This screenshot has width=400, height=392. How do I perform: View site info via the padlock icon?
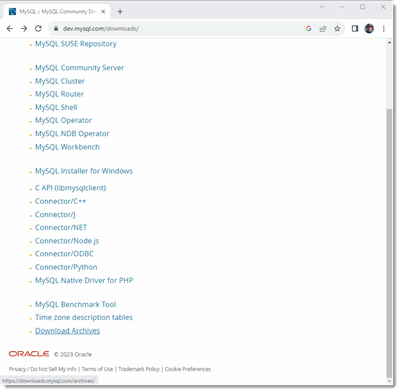(x=56, y=29)
